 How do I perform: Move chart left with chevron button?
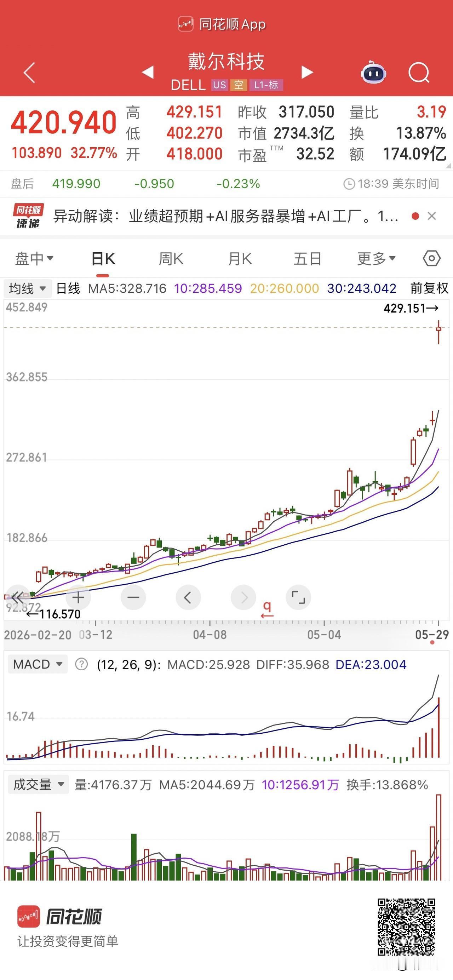[188, 597]
